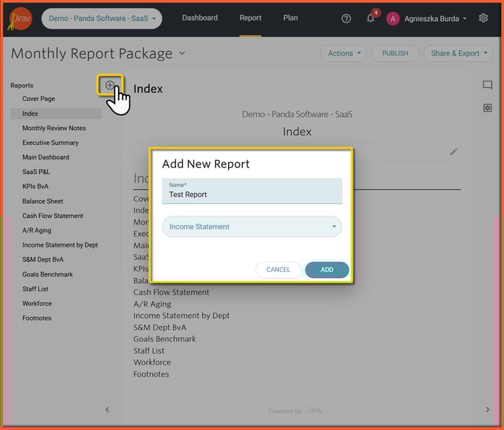The width and height of the screenshot is (504, 430).
Task: Collapse the left reports sidebar arrow
Action: [107, 410]
